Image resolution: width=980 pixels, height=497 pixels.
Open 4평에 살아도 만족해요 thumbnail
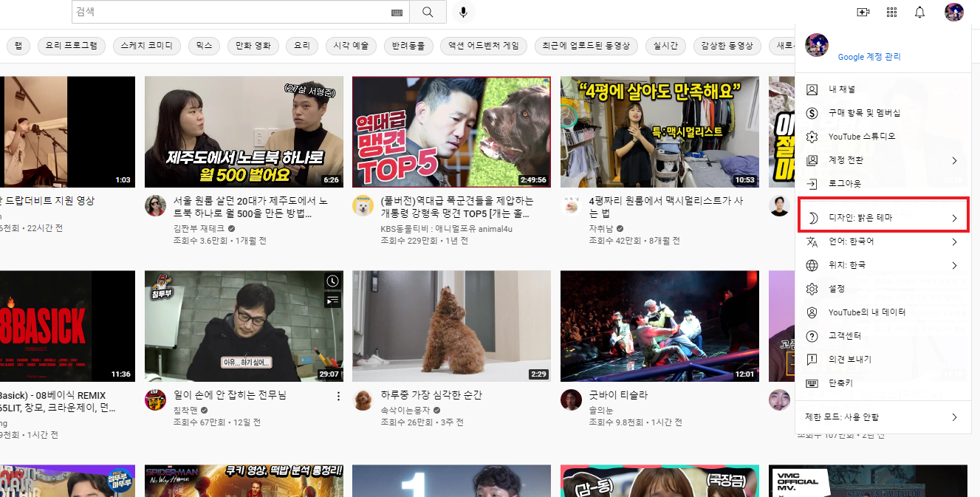tap(659, 132)
